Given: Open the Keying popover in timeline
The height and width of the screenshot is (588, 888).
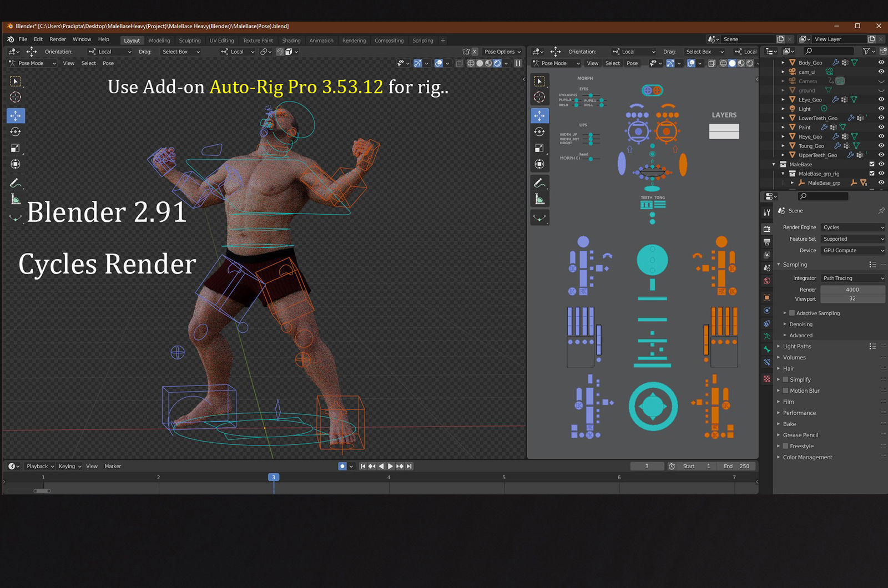Looking at the screenshot, I should [70, 467].
